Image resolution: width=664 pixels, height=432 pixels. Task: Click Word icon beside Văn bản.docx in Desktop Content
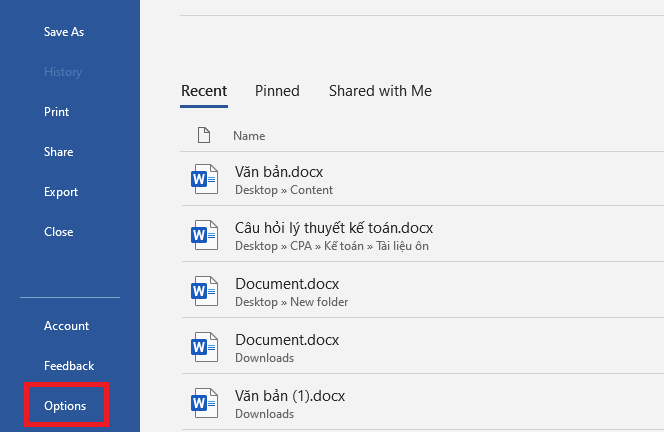tap(203, 180)
